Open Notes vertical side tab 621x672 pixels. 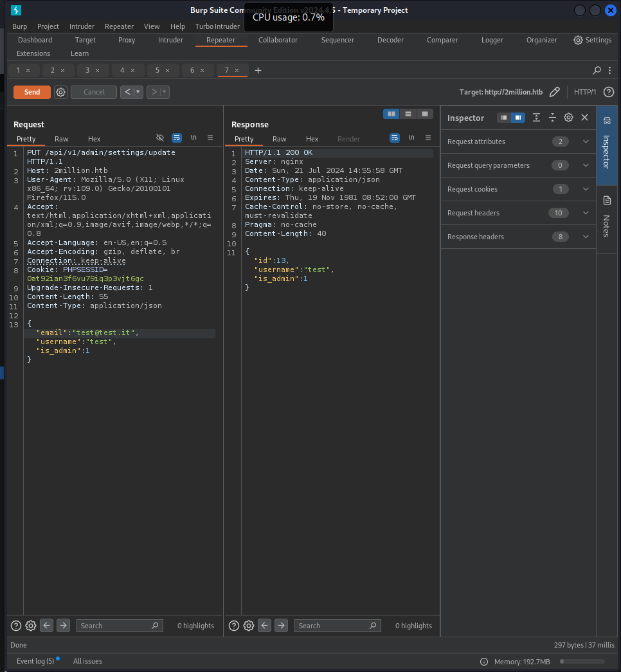(606, 219)
